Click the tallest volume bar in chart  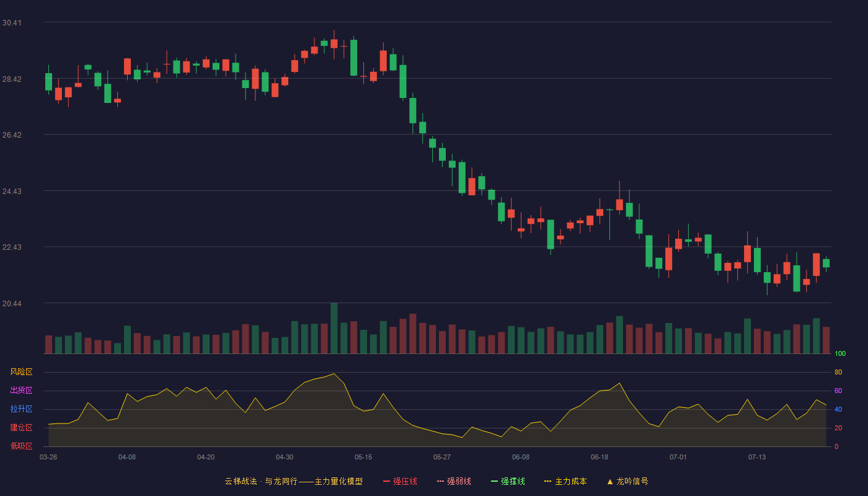pyautogui.click(x=334, y=328)
